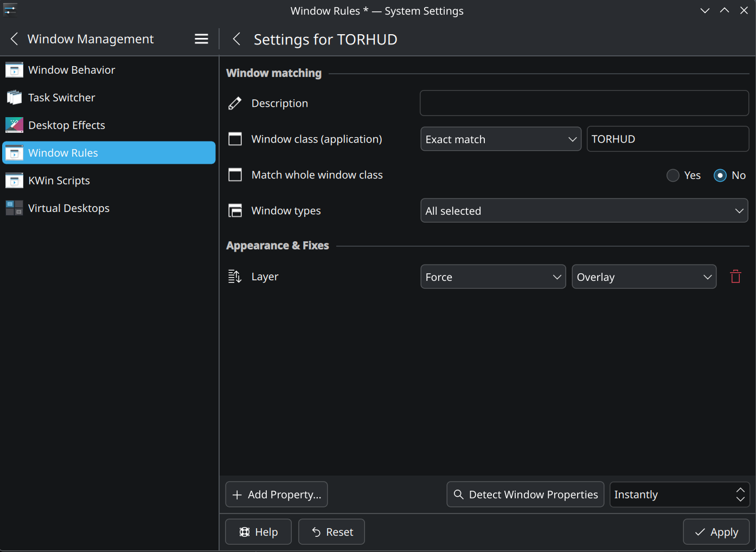Viewport: 756px width, 552px height.
Task: Open the hamburger menu in sidebar header
Action: click(x=201, y=39)
